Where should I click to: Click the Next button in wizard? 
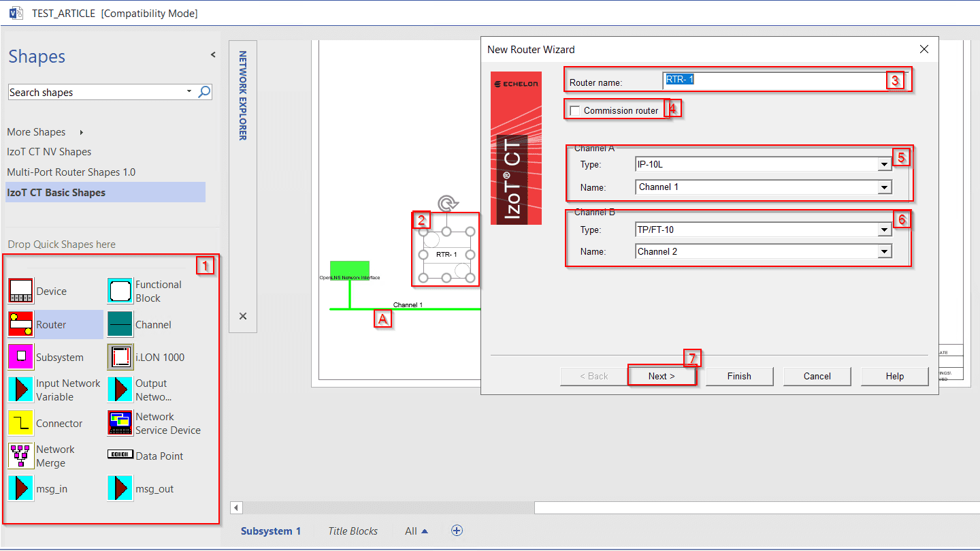pos(661,376)
